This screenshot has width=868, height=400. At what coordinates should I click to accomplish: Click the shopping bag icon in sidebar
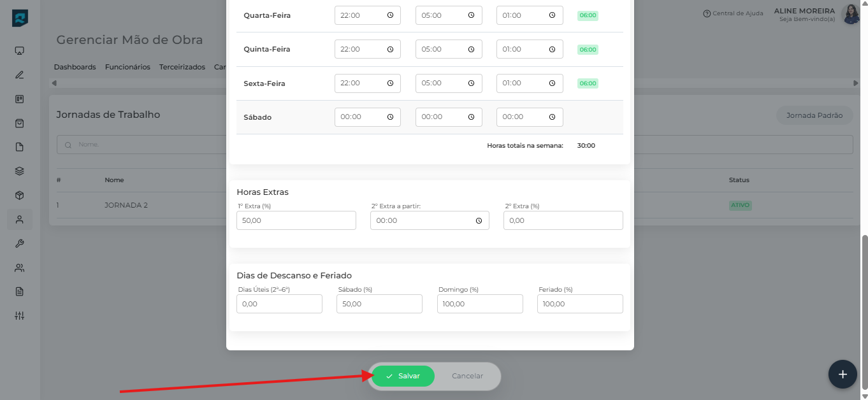(x=19, y=123)
